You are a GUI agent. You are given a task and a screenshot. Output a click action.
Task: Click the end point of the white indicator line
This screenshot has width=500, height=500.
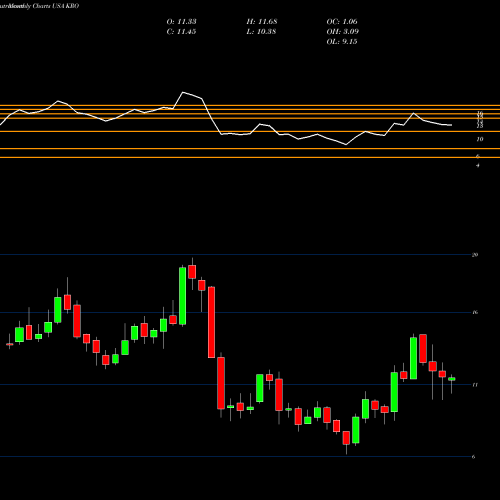point(451,125)
